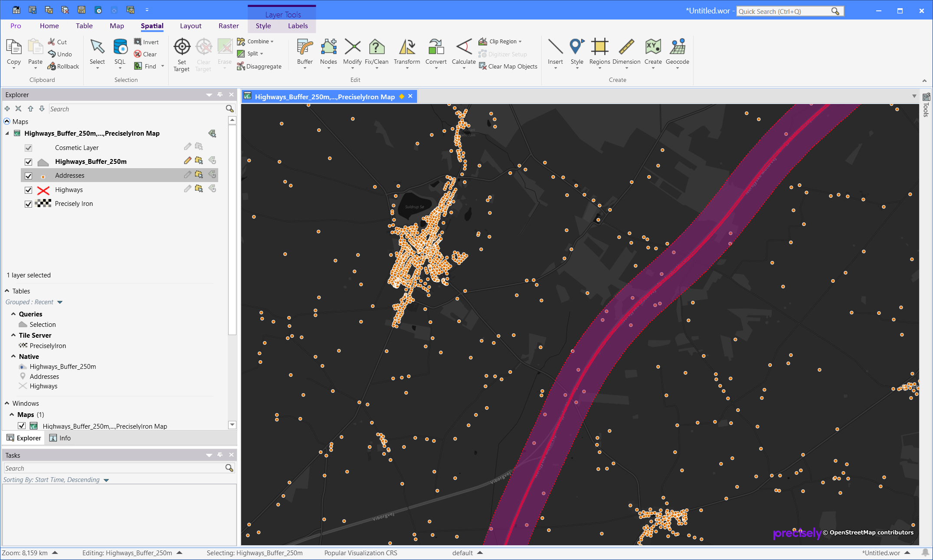Click Clear Map Objects

click(x=508, y=66)
